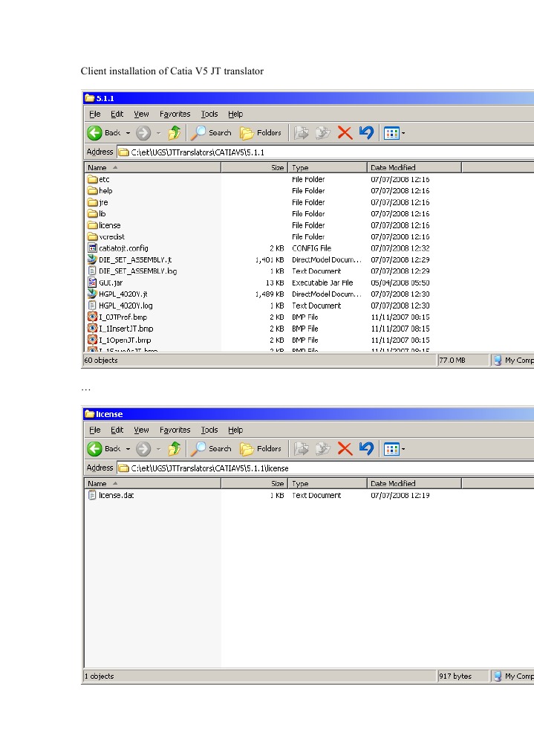534x756 pixels.
Task: Click Copy To icon in license window toolbar
Action: tap(322, 449)
